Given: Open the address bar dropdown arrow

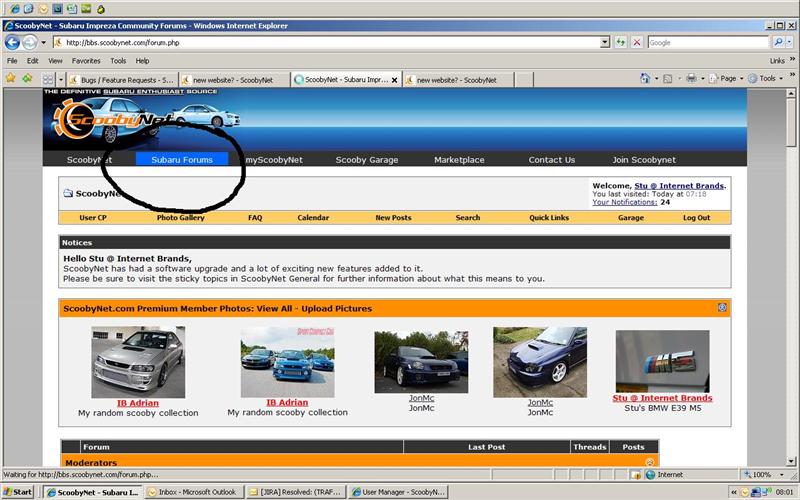Looking at the screenshot, I should pyautogui.click(x=605, y=42).
